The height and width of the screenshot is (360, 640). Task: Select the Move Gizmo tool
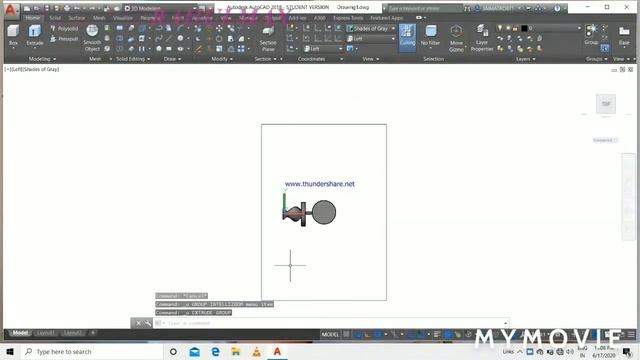(456, 38)
